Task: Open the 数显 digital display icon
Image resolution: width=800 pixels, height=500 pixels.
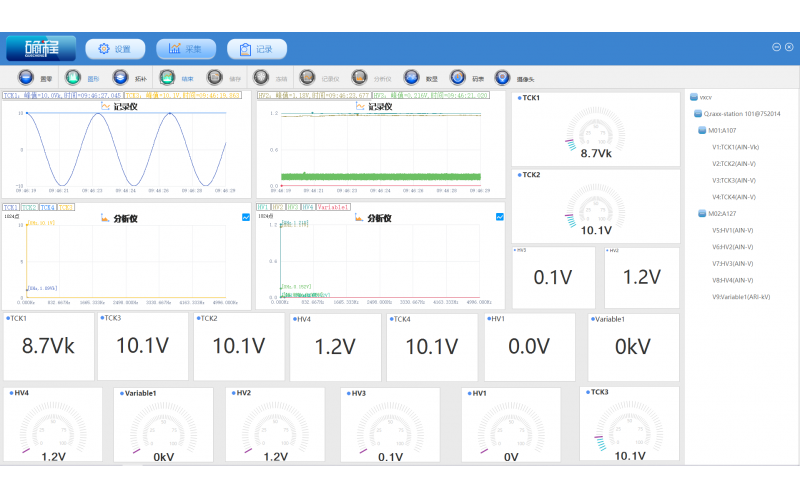Action: coord(411,77)
